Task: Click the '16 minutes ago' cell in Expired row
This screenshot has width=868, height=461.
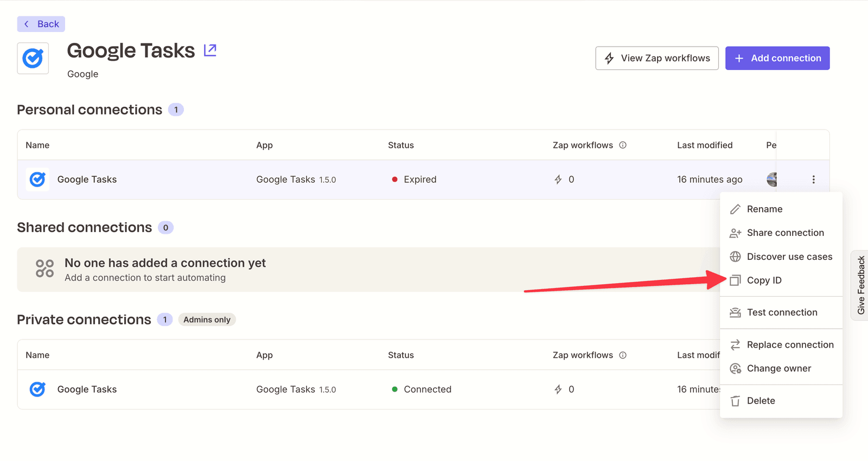Action: pyautogui.click(x=710, y=180)
